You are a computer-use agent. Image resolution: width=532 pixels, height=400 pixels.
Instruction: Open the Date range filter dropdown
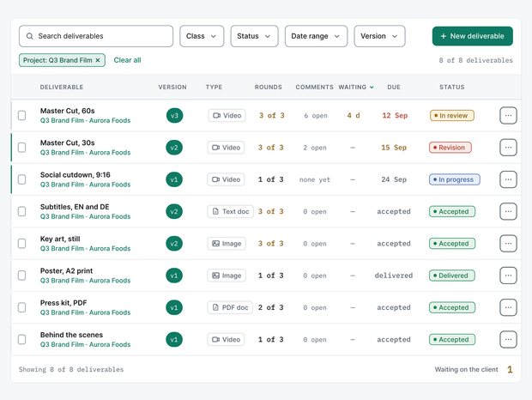(x=317, y=36)
